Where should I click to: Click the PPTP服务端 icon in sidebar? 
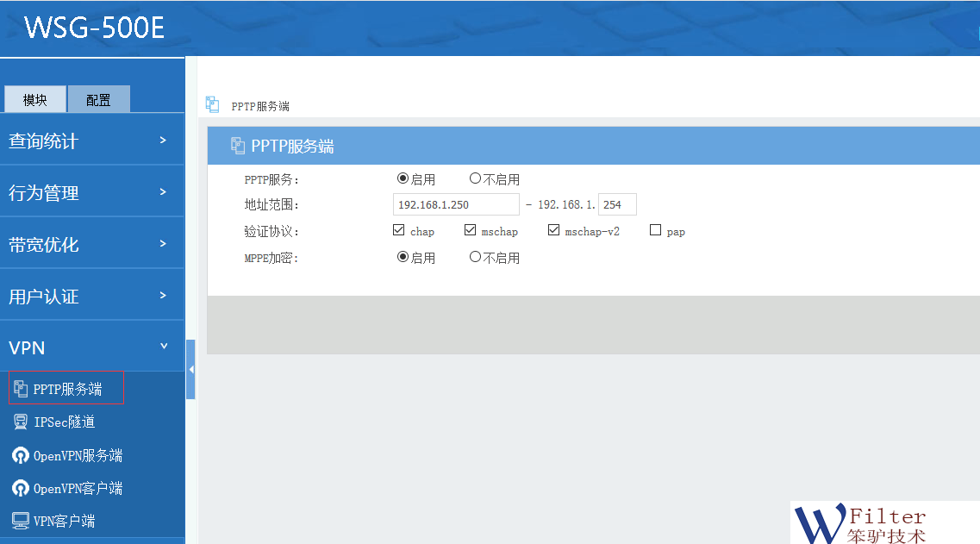[22, 389]
